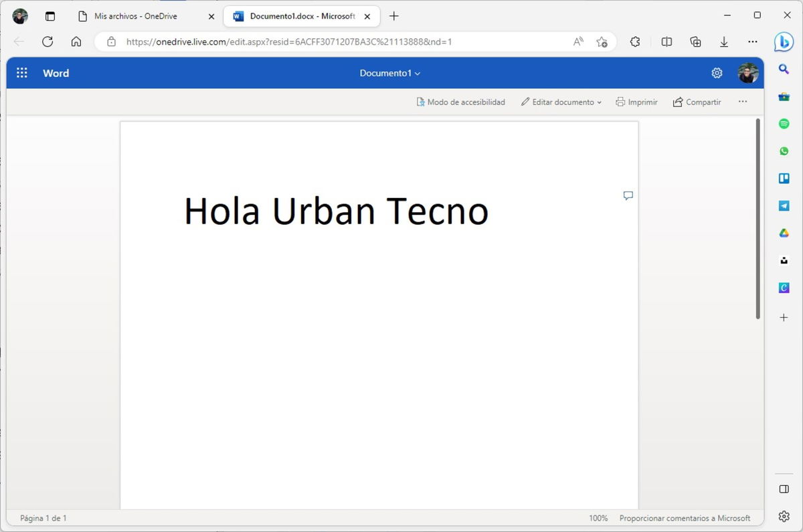Screen dimensions: 803x532
Task: Open Trello from the Edge sidebar
Action: tap(783, 178)
